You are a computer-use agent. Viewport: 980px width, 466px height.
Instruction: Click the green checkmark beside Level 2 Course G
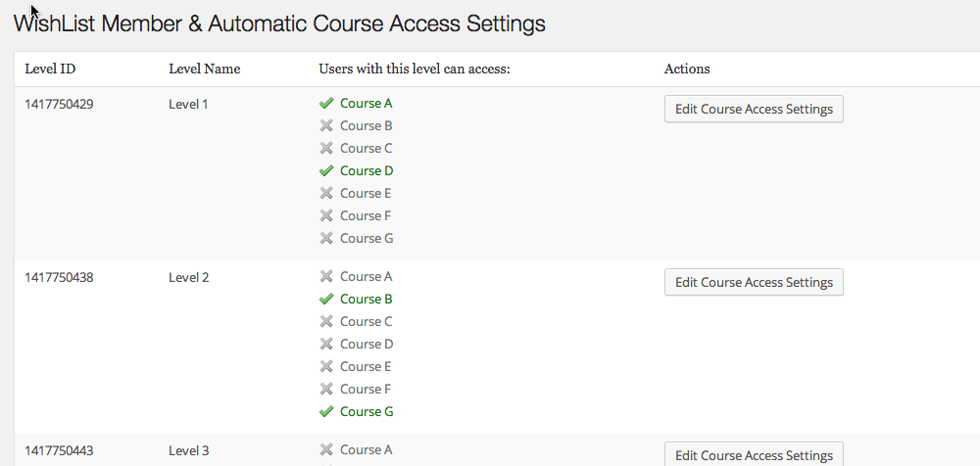point(326,411)
